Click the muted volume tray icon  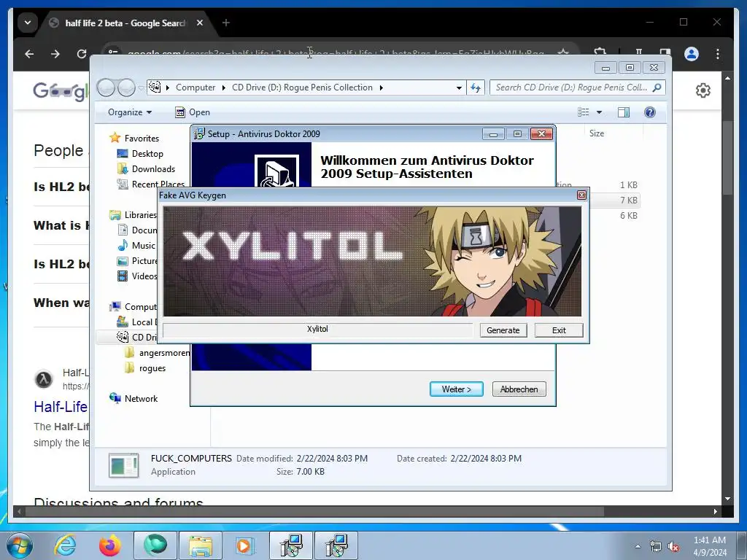pyautogui.click(x=673, y=547)
